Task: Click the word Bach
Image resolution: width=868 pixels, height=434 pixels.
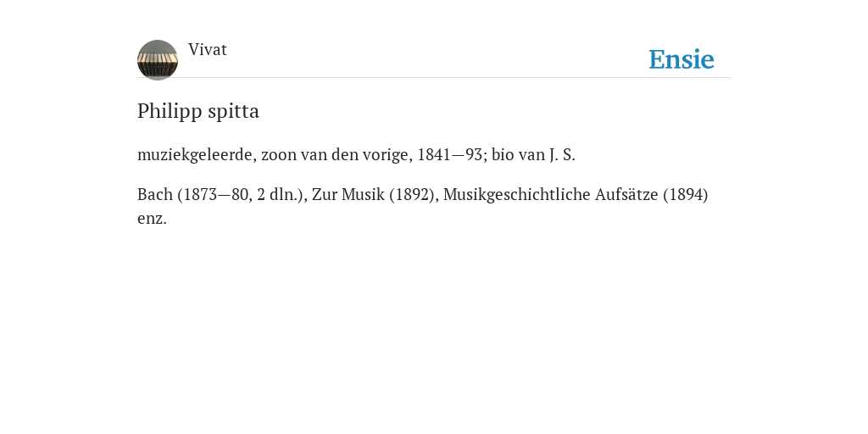Action: [x=155, y=195]
